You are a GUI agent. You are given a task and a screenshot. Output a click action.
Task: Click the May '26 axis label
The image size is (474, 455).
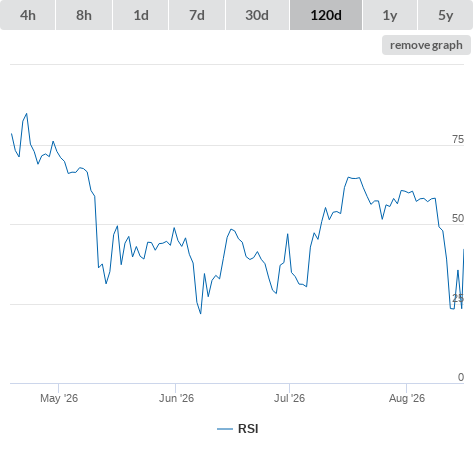coord(59,398)
